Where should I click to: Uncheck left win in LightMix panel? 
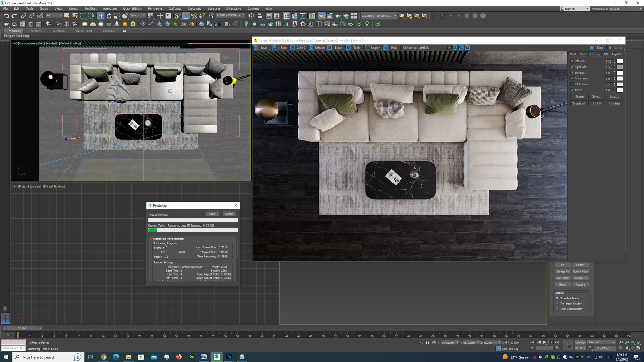click(572, 61)
